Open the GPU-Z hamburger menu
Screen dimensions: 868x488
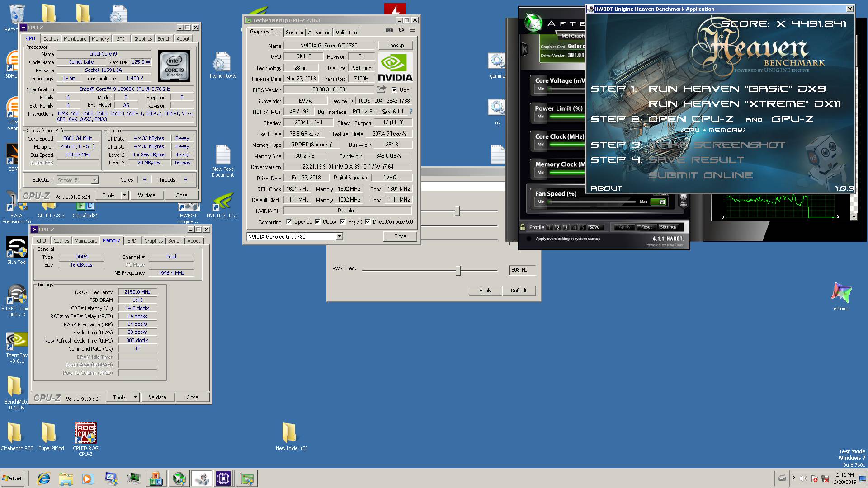point(412,30)
